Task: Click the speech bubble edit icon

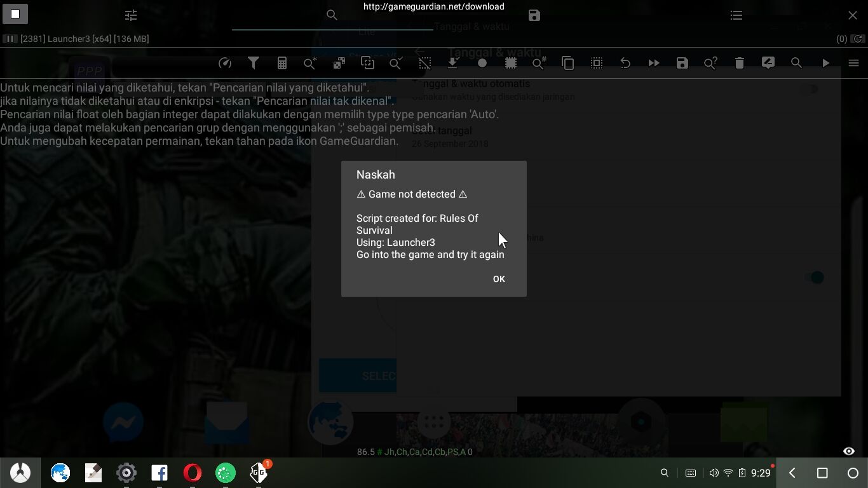Action: coord(768,63)
